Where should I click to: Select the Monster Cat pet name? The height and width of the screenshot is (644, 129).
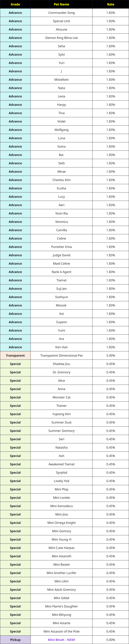pyautogui.click(x=62, y=397)
